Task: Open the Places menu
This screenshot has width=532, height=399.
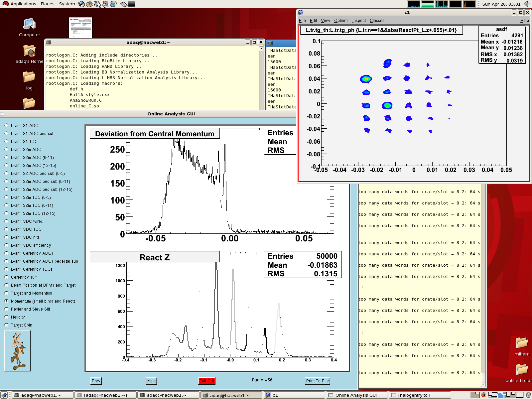Action: point(48,4)
